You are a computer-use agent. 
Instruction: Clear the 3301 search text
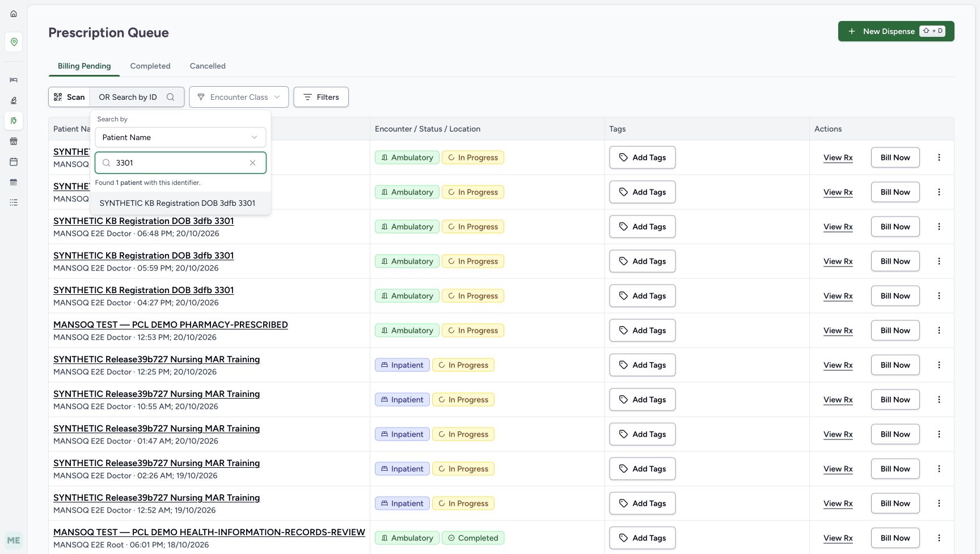coord(252,163)
